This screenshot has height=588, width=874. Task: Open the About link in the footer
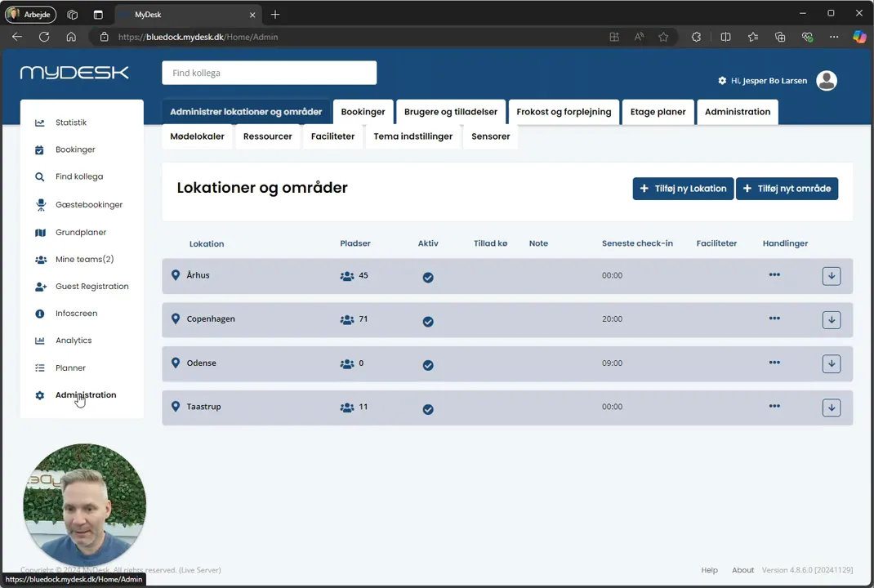[742, 570]
